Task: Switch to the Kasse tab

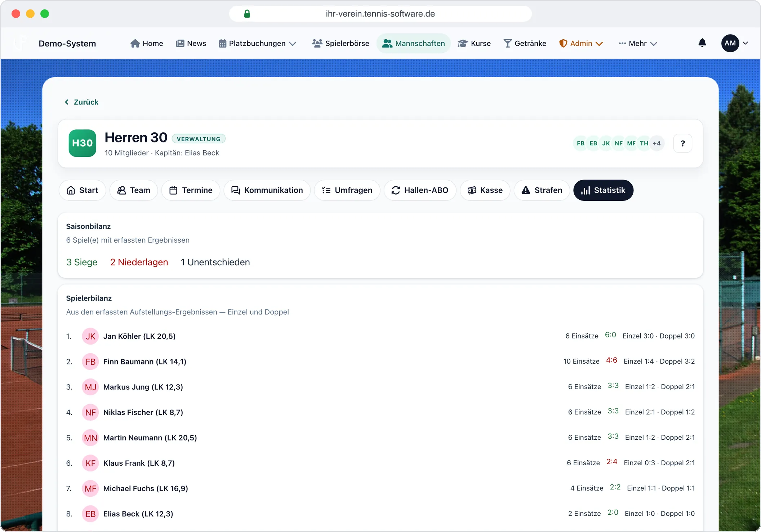Action: 485,190
